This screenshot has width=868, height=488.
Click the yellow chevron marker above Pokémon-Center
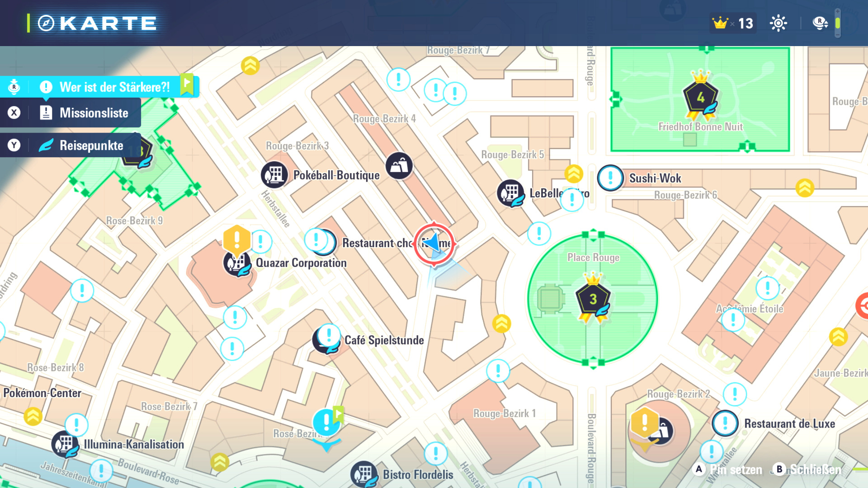point(33,416)
